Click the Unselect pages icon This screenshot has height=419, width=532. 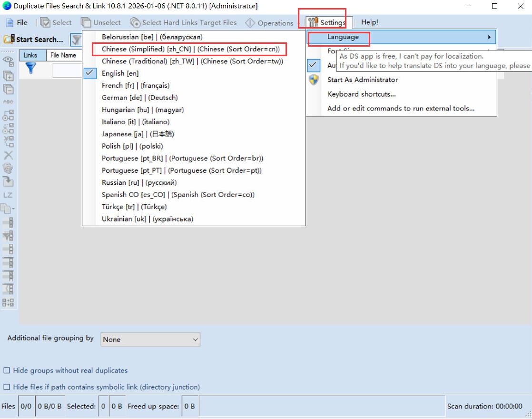(86, 23)
